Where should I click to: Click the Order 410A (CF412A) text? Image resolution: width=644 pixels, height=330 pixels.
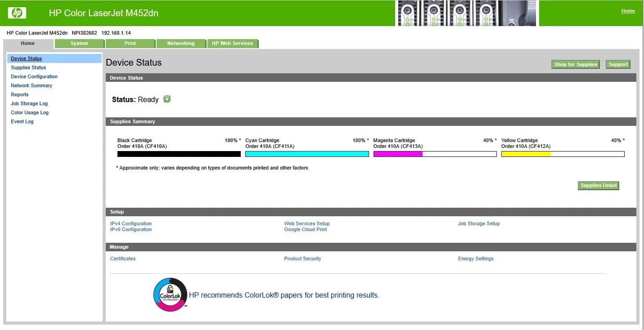pyautogui.click(x=526, y=146)
